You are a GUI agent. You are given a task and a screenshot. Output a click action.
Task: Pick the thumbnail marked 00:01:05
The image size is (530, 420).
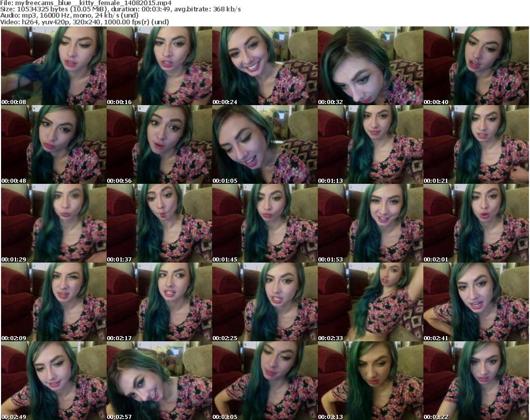(265, 144)
